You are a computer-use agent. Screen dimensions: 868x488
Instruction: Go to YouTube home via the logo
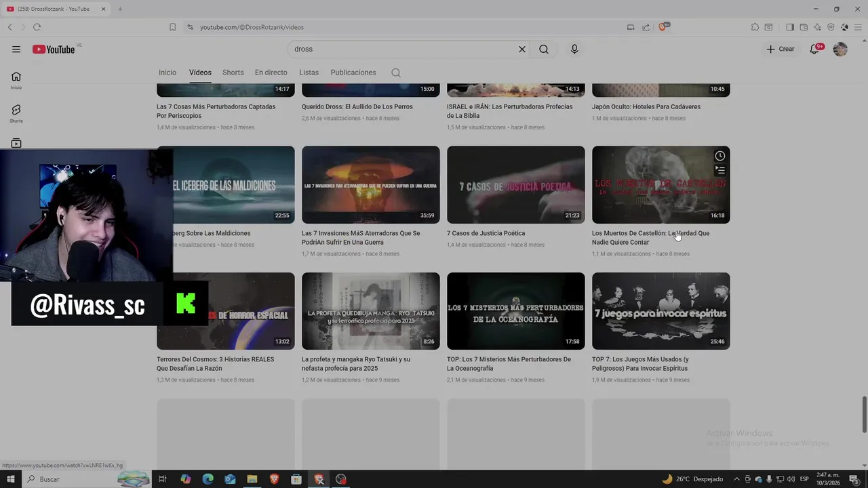coord(54,49)
